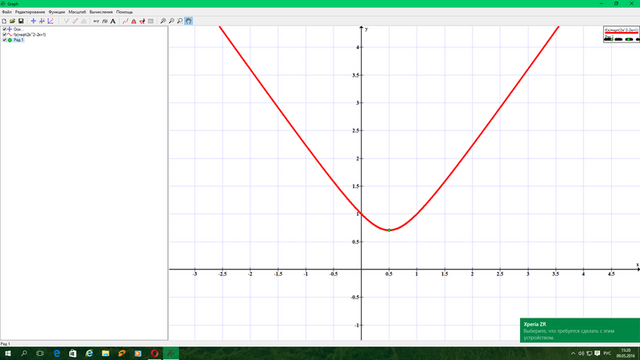
Task: Open Opera browser from taskbar
Action: click(x=154, y=353)
